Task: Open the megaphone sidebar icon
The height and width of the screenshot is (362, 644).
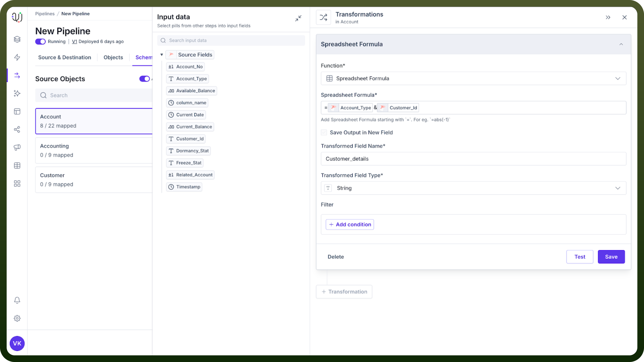Action: [17, 147]
